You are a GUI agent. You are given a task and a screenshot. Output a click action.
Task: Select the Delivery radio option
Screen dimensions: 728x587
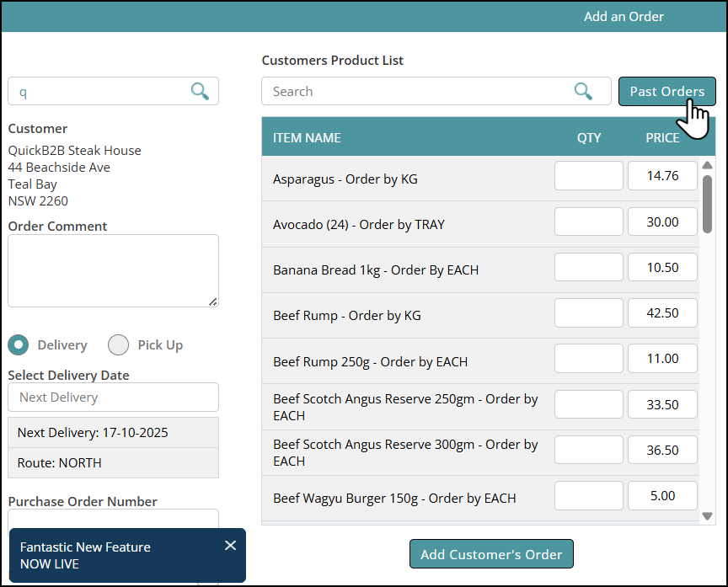pos(19,344)
